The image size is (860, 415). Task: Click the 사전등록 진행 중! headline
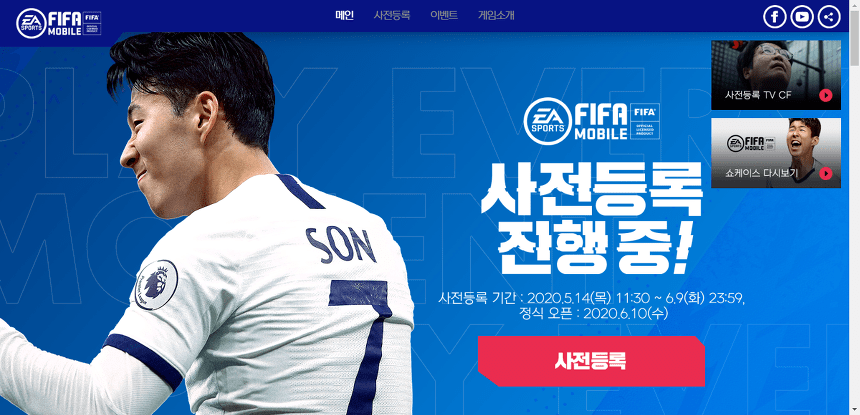[x=591, y=218]
